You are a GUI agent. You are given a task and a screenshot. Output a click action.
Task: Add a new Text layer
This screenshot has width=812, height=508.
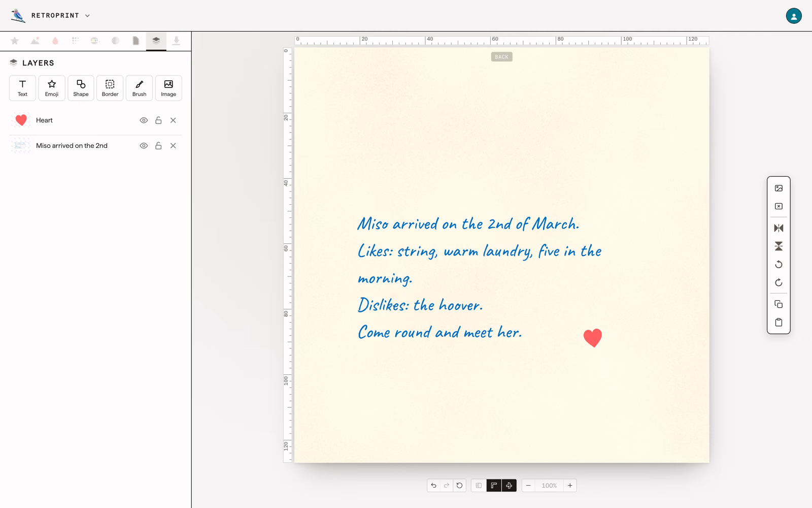(22, 88)
